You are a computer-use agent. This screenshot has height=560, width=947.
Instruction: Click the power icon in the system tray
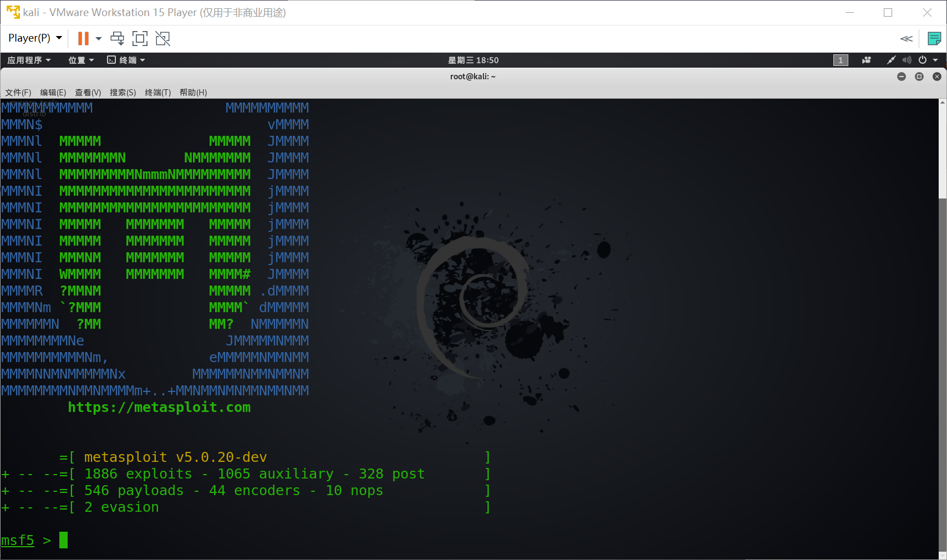pyautogui.click(x=922, y=60)
